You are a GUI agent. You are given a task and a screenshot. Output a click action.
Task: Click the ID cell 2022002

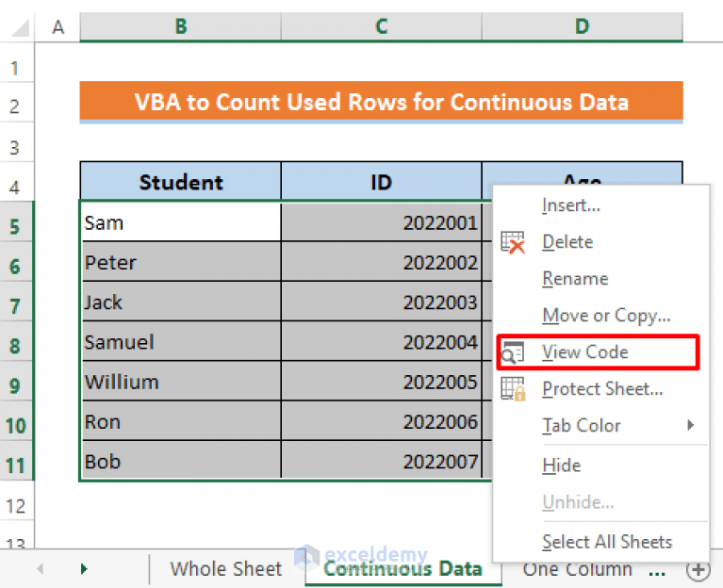pyautogui.click(x=381, y=262)
